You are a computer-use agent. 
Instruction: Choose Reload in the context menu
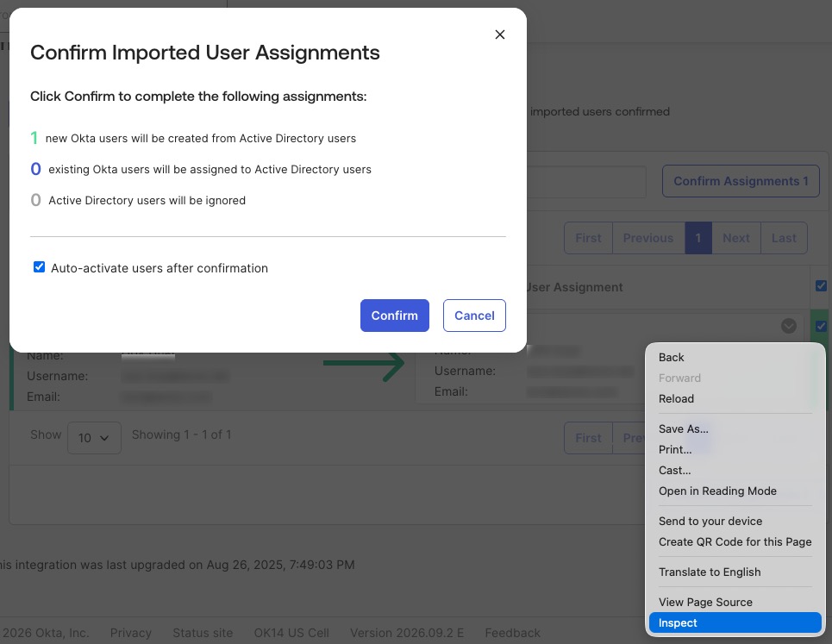735,399
